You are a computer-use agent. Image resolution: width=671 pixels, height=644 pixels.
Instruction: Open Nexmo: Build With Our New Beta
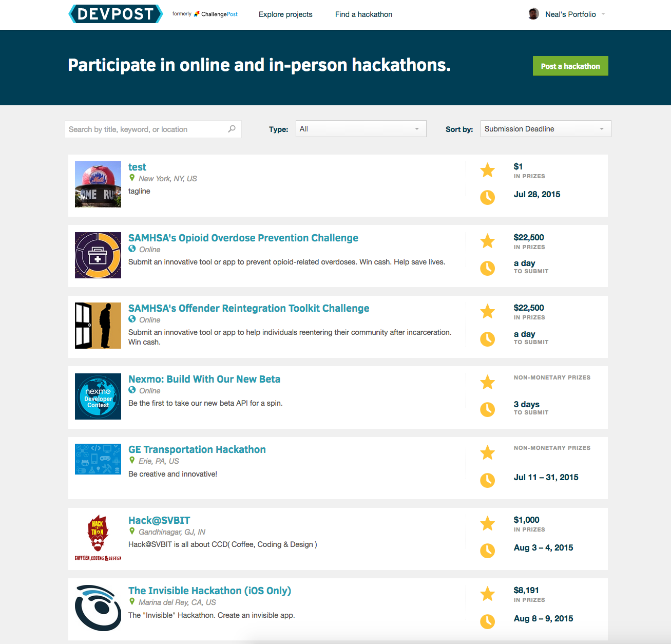[x=204, y=379]
